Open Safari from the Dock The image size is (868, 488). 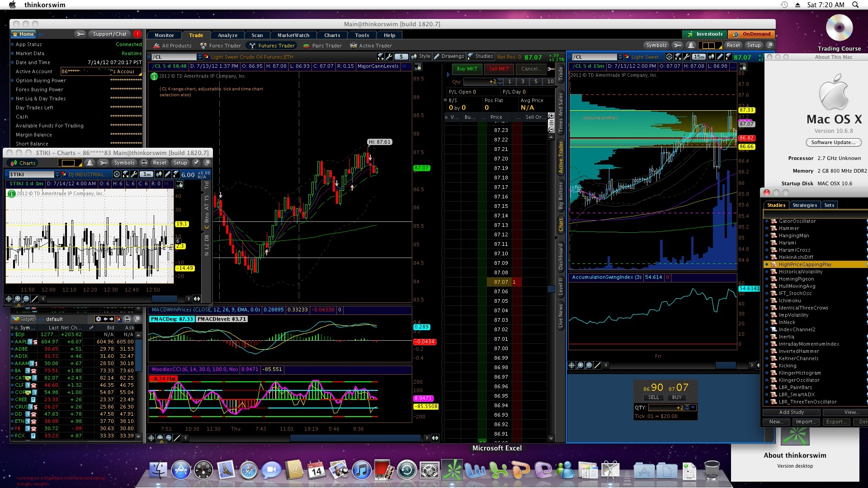tap(249, 470)
